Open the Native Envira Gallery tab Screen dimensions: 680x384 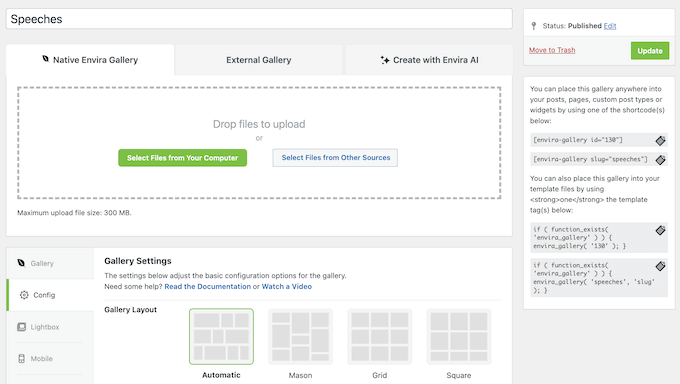click(90, 60)
